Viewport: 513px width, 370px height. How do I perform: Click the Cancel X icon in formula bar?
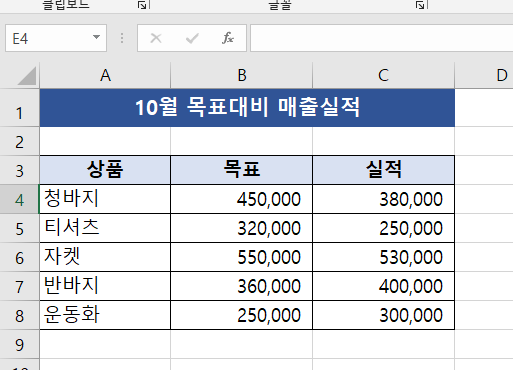pyautogui.click(x=156, y=38)
